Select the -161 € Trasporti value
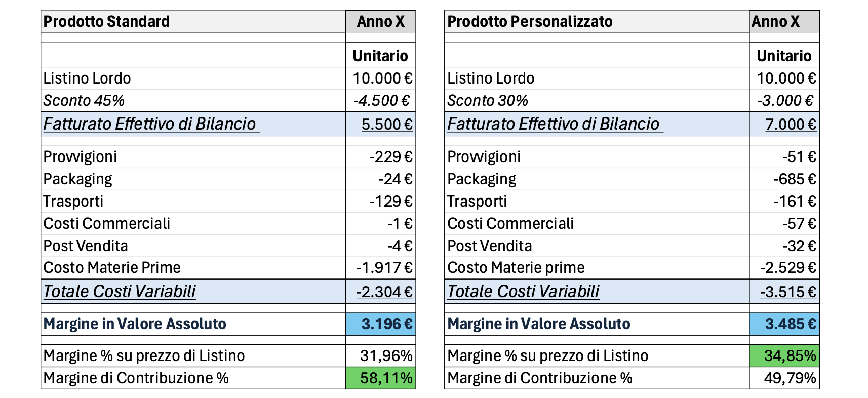The height and width of the screenshot is (398, 868). pyautogui.click(x=794, y=201)
